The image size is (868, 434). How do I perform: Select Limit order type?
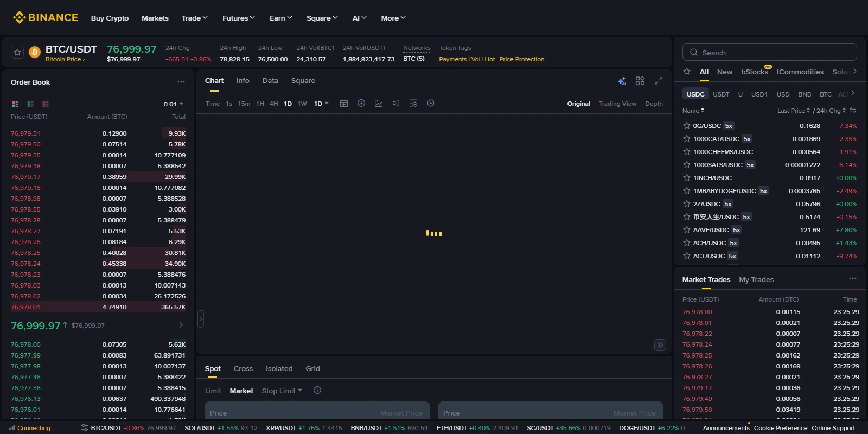point(213,391)
